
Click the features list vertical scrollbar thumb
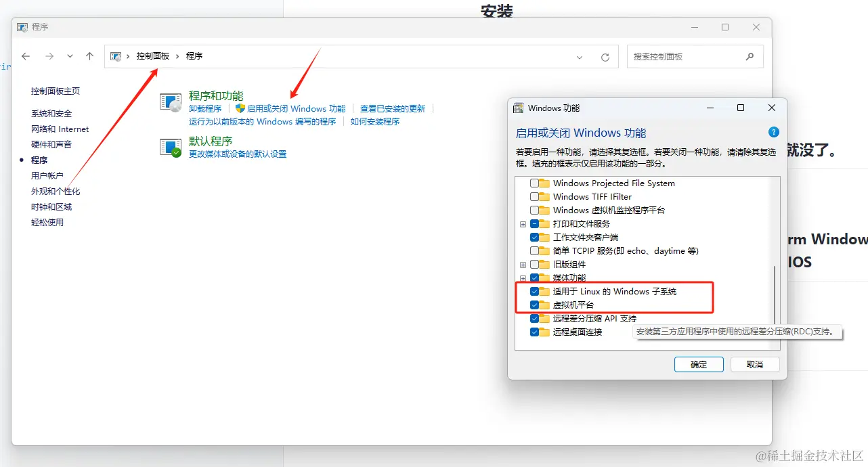[776, 296]
